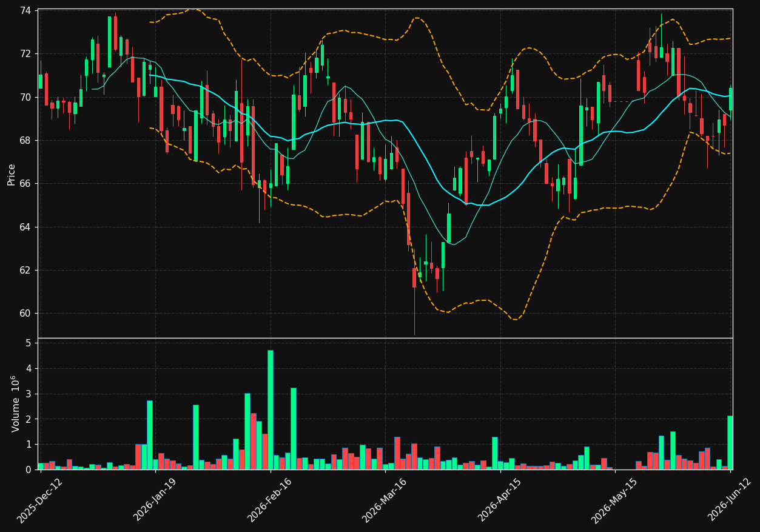Select the 3 volume axis tick label
Viewport: 760px width, 532px height.
[x=30, y=394]
